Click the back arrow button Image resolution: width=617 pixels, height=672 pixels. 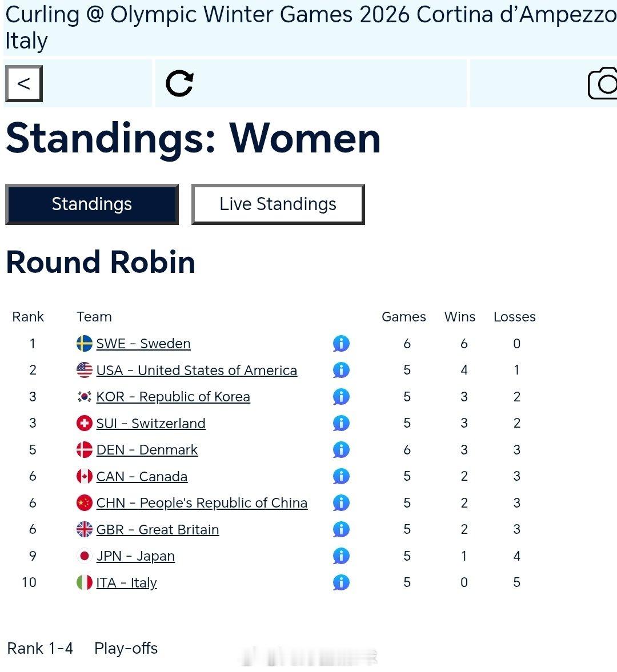(x=23, y=84)
